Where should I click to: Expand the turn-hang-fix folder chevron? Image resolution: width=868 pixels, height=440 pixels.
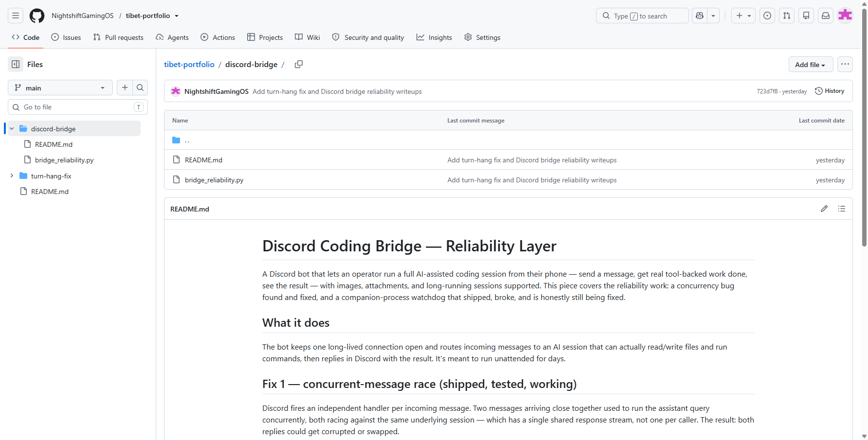[12, 176]
